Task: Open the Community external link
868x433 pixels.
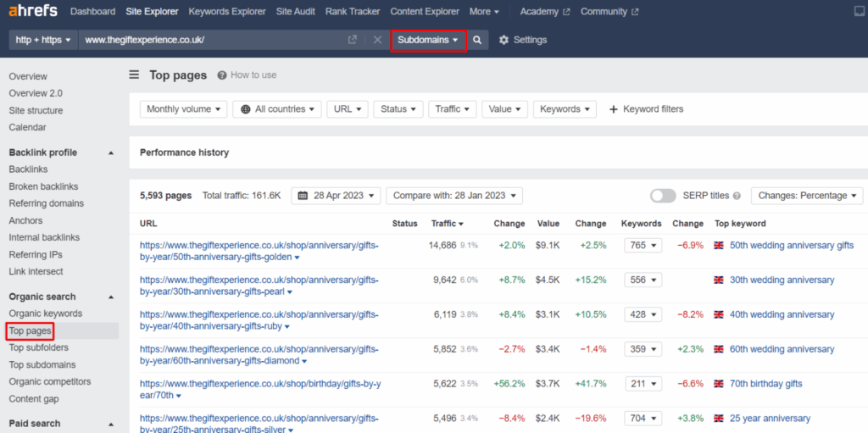Action: [x=609, y=11]
